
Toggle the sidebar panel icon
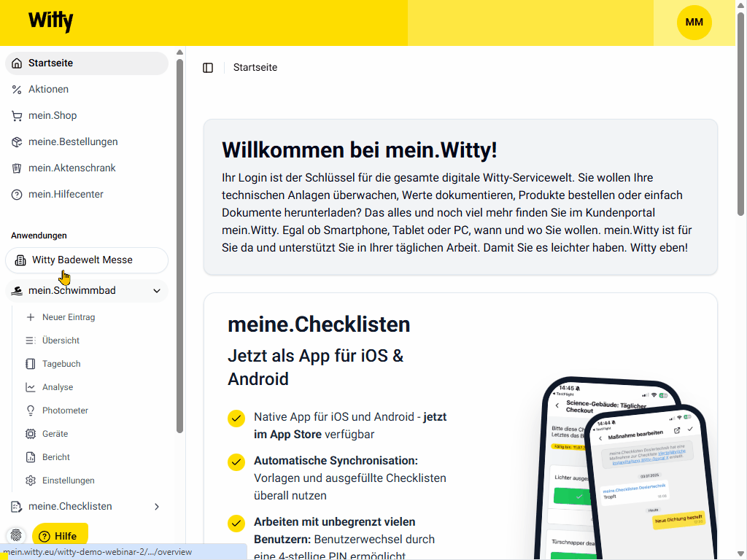pos(208,68)
